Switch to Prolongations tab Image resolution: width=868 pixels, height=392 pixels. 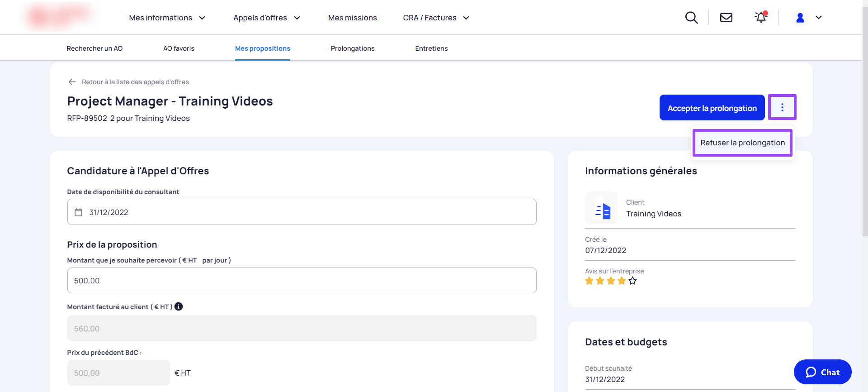click(353, 48)
